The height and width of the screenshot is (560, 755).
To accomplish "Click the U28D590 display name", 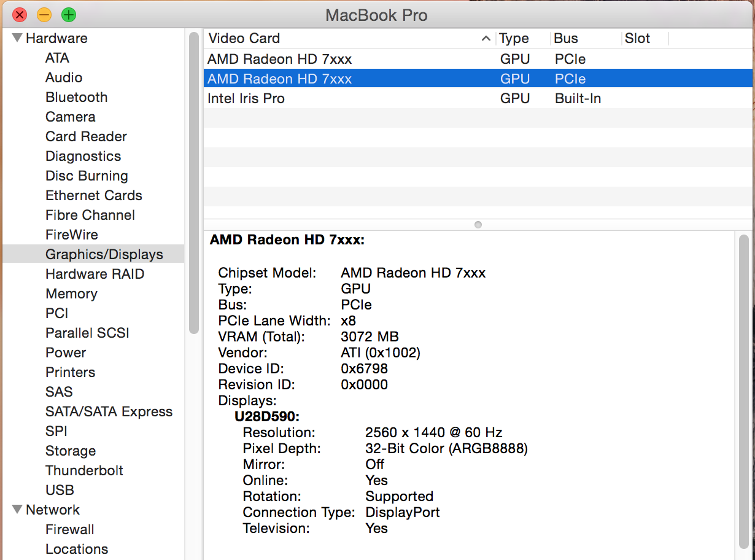I will (267, 416).
